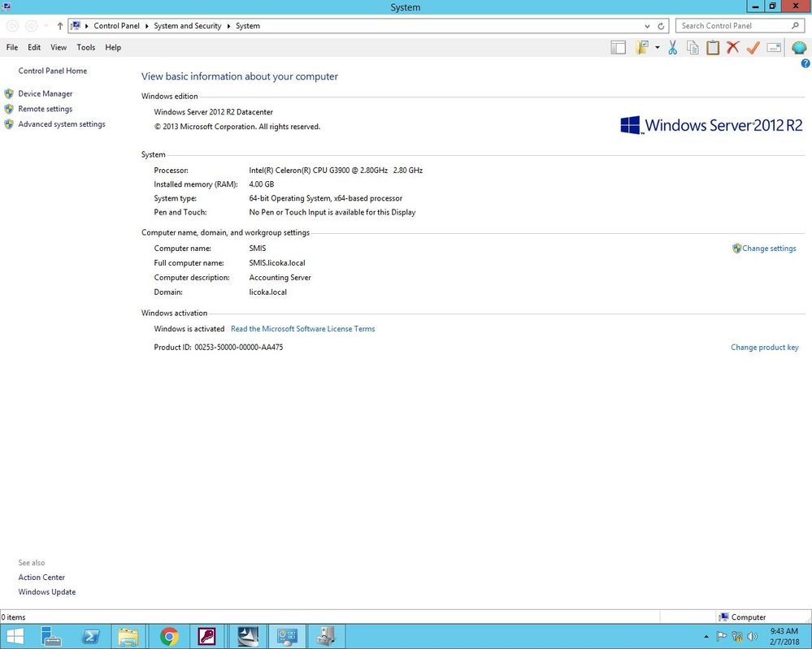The width and height of the screenshot is (812, 649).
Task: Open Device Manager link
Action: tap(45, 93)
